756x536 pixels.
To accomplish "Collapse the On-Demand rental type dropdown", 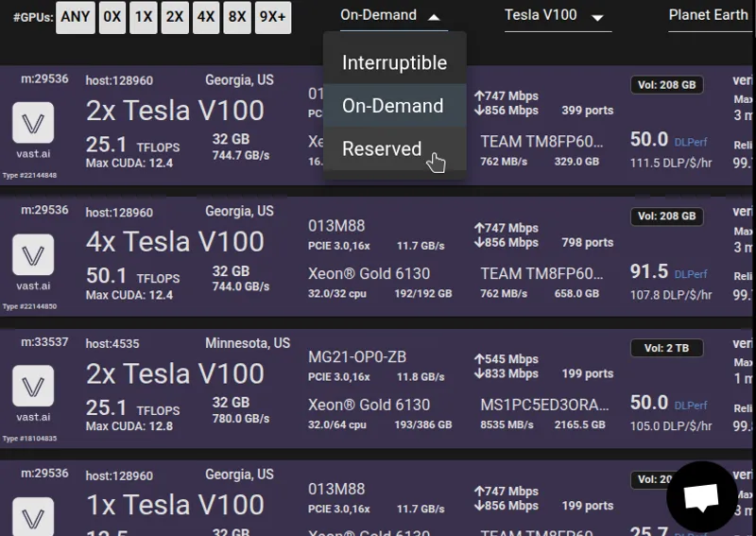I will click(394, 16).
